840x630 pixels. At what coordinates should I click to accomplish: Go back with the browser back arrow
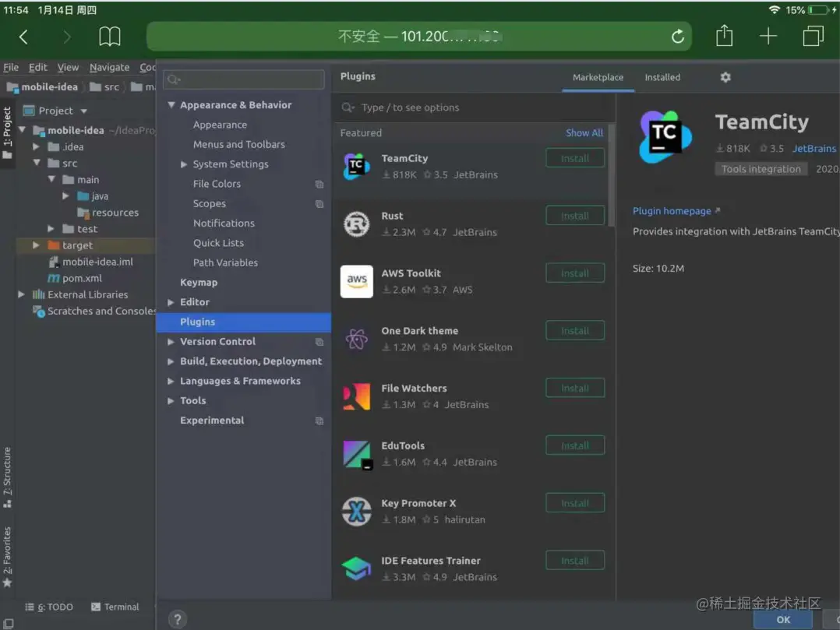[23, 37]
